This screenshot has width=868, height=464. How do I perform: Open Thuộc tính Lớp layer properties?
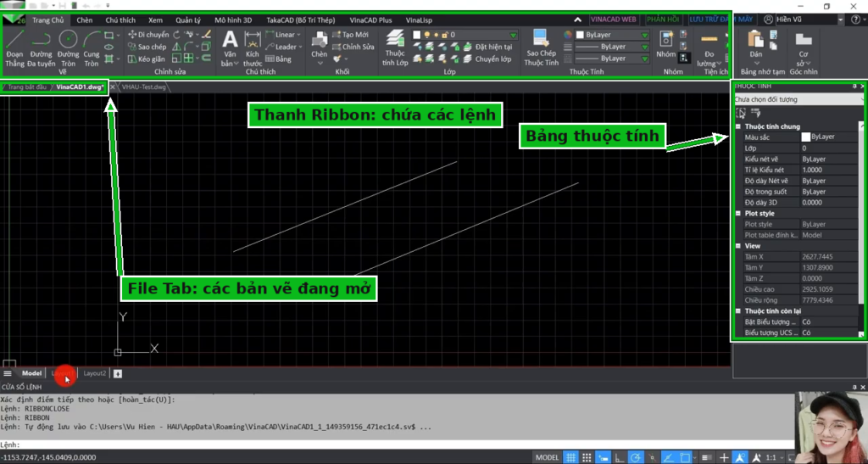395,48
